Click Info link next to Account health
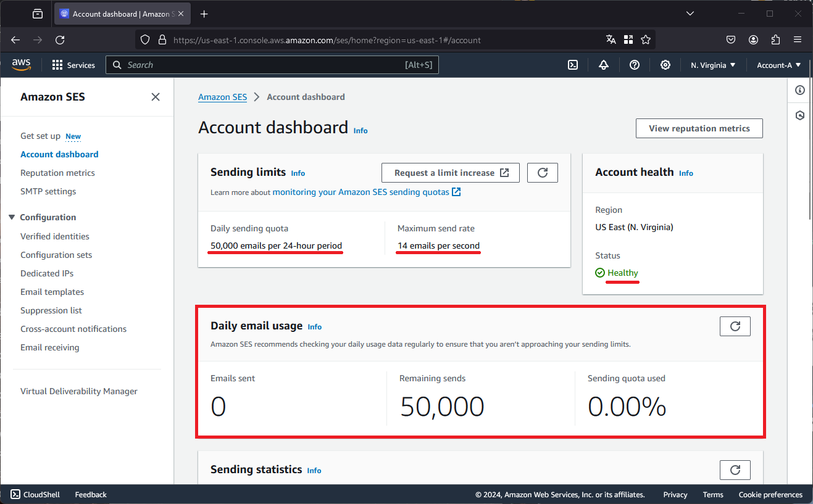The height and width of the screenshot is (504, 813). [686, 173]
